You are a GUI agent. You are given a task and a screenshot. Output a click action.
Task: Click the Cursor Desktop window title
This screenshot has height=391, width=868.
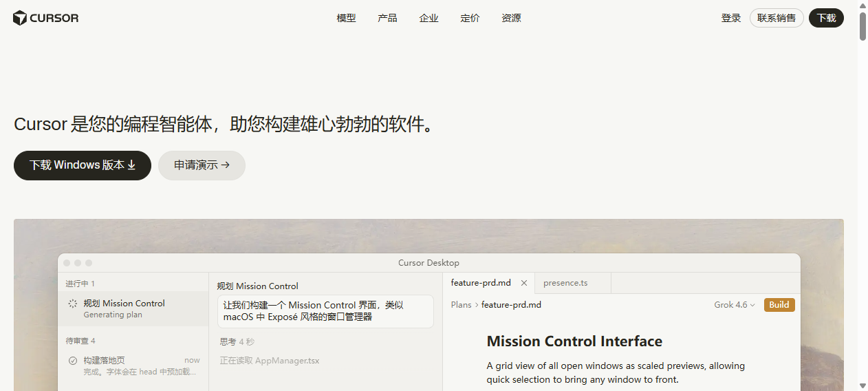(x=428, y=263)
